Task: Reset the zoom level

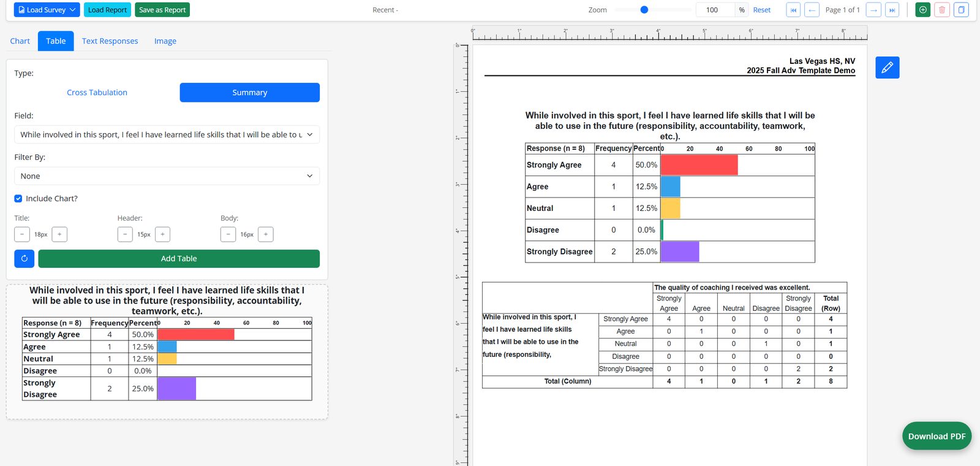Action: point(762,10)
